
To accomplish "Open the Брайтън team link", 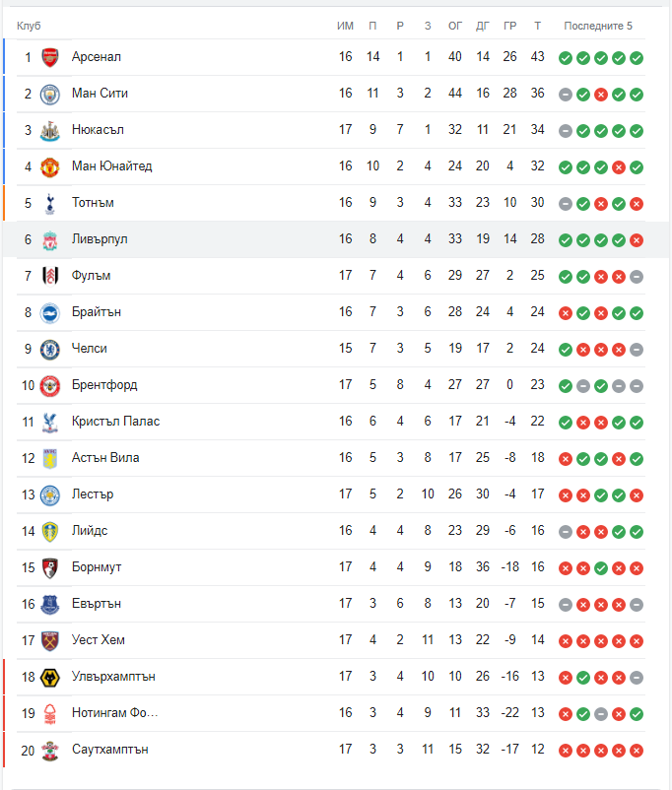I will pos(97,312).
